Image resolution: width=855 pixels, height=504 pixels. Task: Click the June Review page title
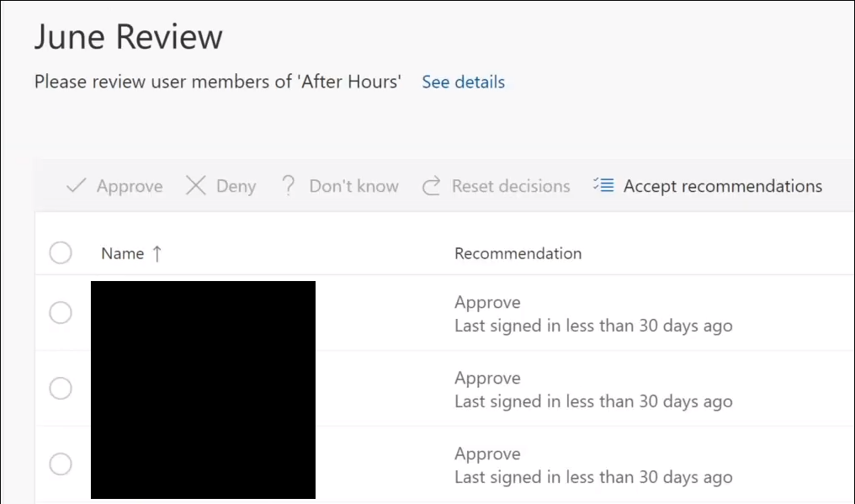129,37
